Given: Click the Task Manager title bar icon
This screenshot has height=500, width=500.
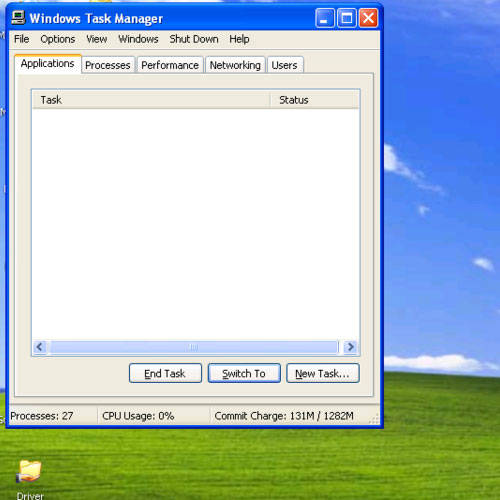Looking at the screenshot, I should coord(18,18).
